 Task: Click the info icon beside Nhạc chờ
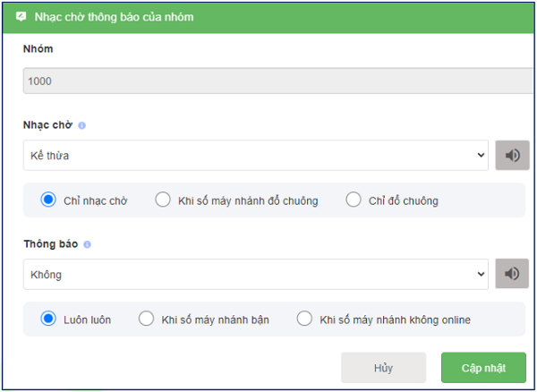[81, 125]
